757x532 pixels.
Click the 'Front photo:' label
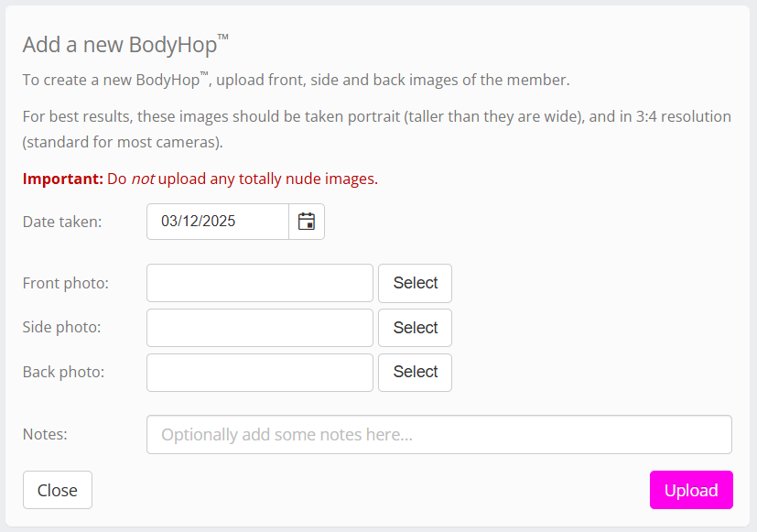pyautogui.click(x=66, y=283)
